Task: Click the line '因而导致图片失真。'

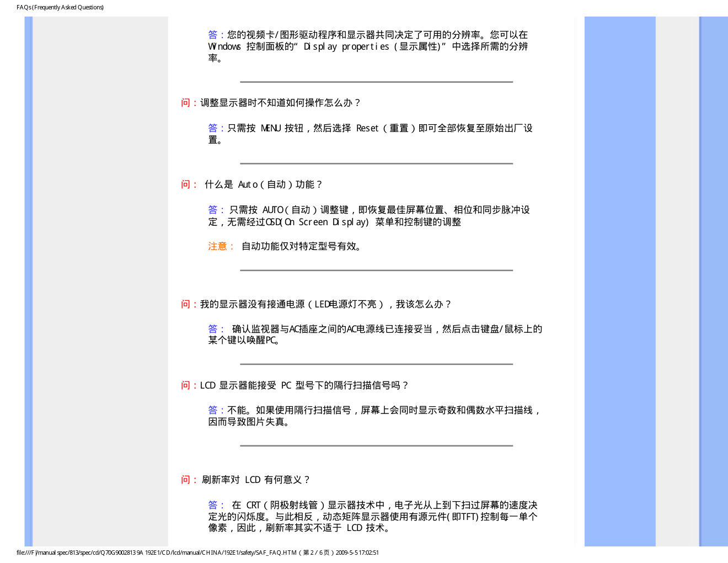Action: point(250,422)
